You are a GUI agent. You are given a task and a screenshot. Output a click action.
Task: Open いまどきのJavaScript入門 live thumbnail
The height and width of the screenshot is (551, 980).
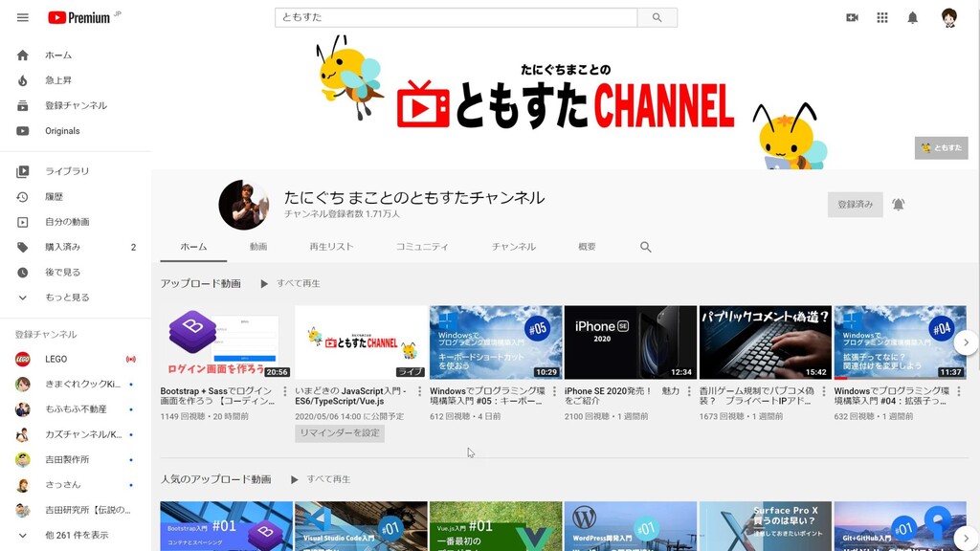[361, 342]
